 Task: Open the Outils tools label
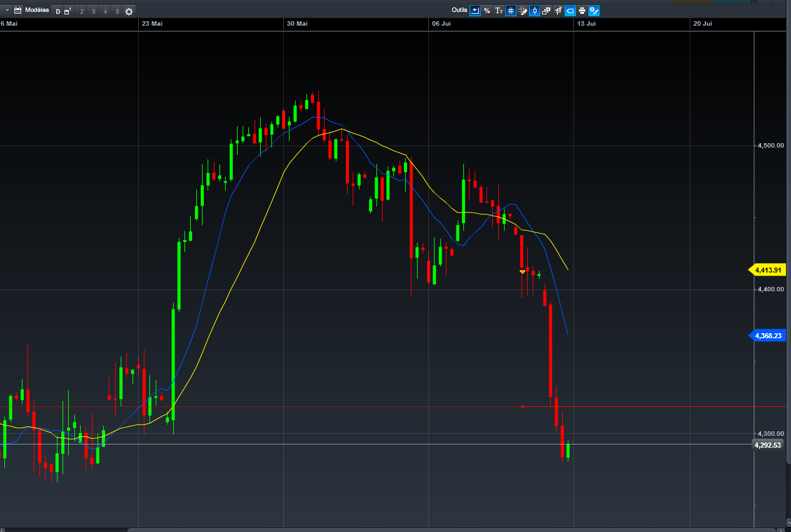point(460,10)
